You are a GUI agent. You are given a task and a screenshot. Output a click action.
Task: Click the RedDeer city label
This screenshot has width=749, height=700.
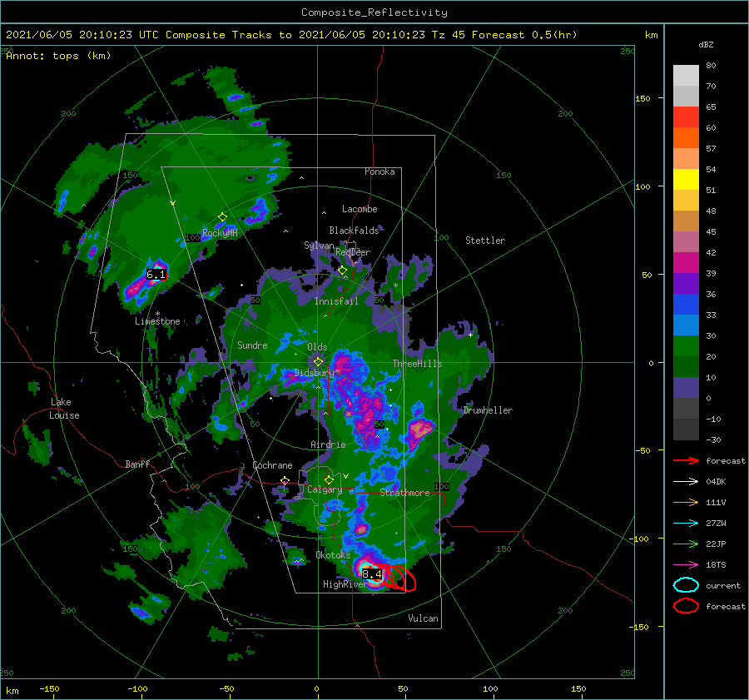(x=353, y=252)
